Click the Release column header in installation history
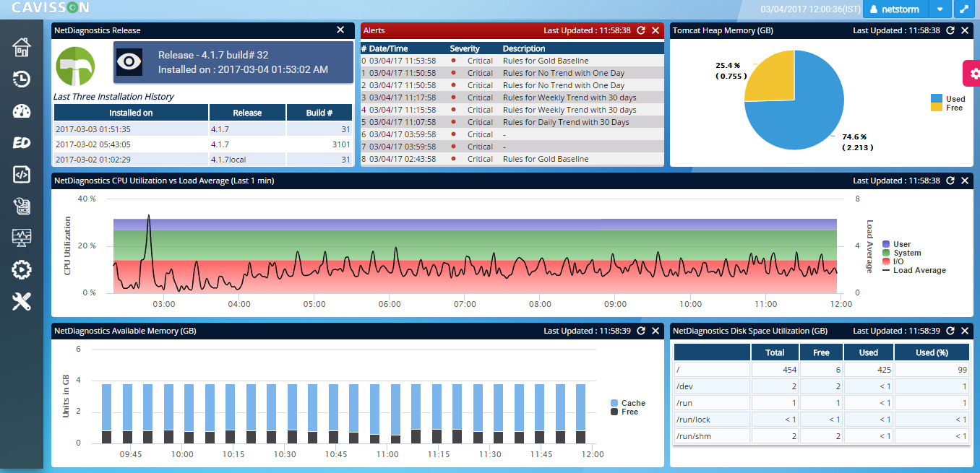 click(x=248, y=113)
